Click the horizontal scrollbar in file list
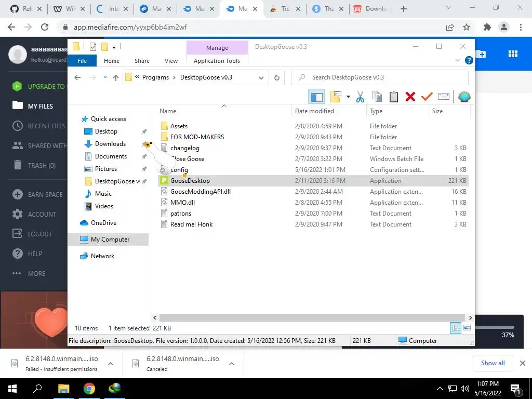This screenshot has height=399, width=532. tap(312, 317)
